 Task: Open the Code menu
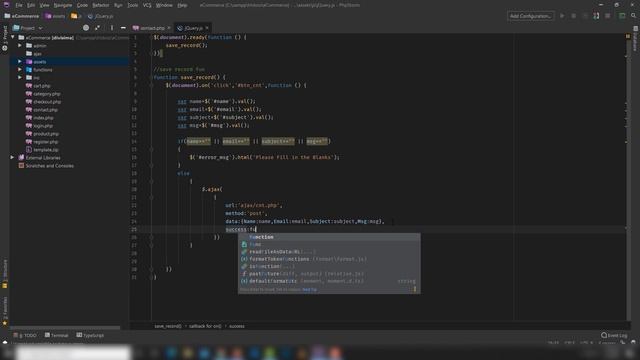pyautogui.click(x=82, y=5)
